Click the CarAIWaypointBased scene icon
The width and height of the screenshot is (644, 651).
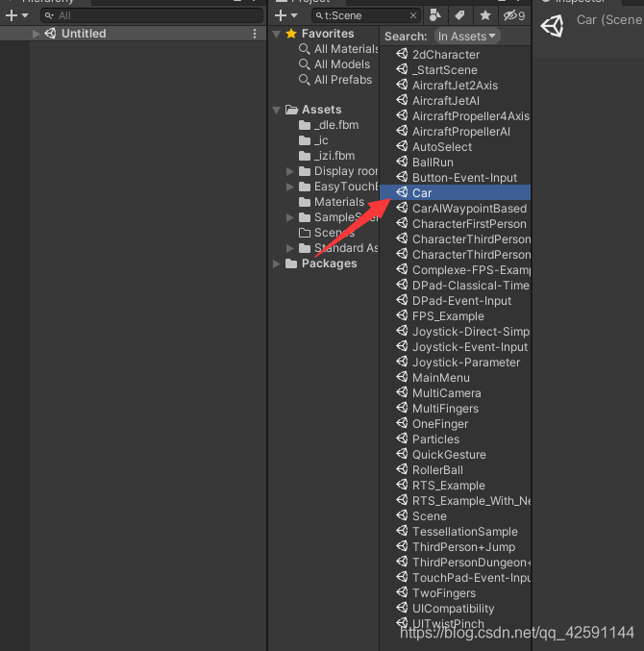pos(402,208)
